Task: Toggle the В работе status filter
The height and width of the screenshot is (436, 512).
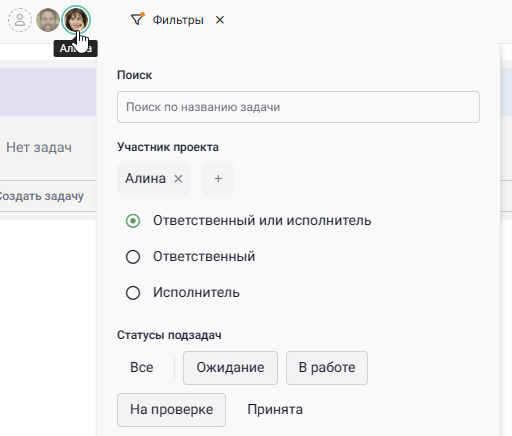Action: click(327, 367)
